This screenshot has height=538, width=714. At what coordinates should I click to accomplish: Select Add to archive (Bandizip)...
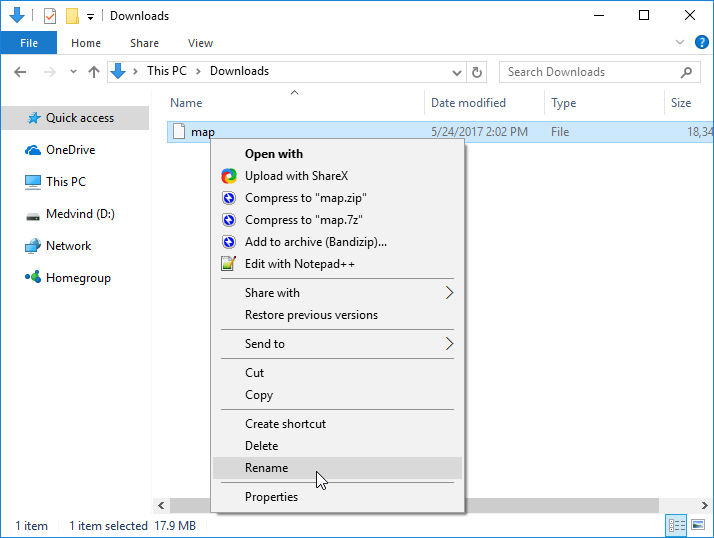point(337,242)
